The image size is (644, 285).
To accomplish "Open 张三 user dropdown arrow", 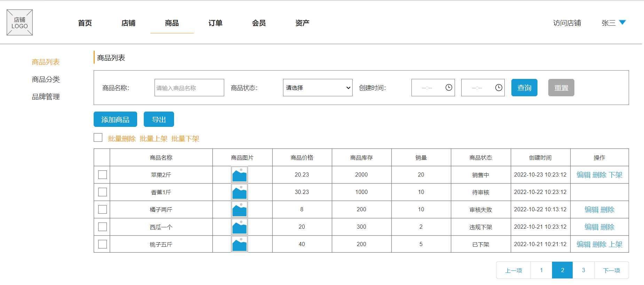I will pos(622,23).
